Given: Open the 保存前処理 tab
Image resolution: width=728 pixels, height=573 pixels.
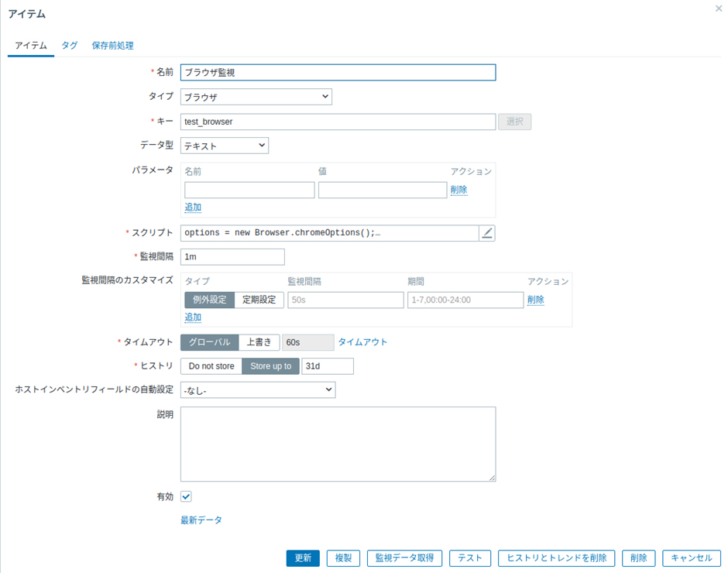Looking at the screenshot, I should (x=112, y=46).
